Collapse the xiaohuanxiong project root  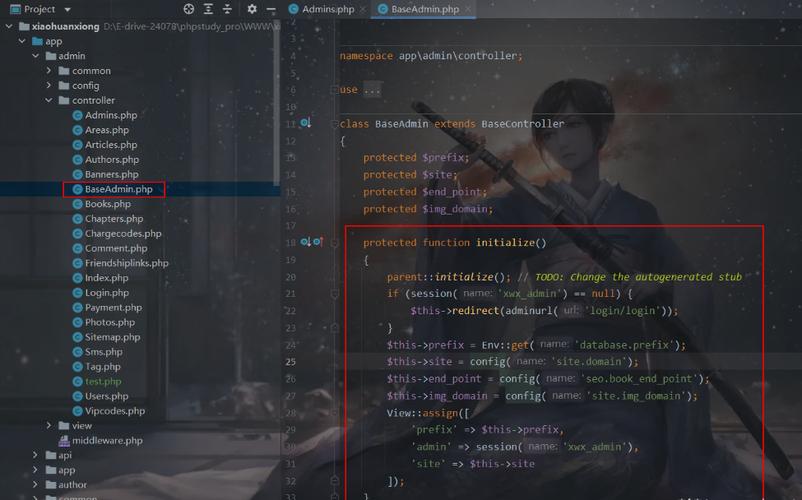pyautogui.click(x=9, y=26)
